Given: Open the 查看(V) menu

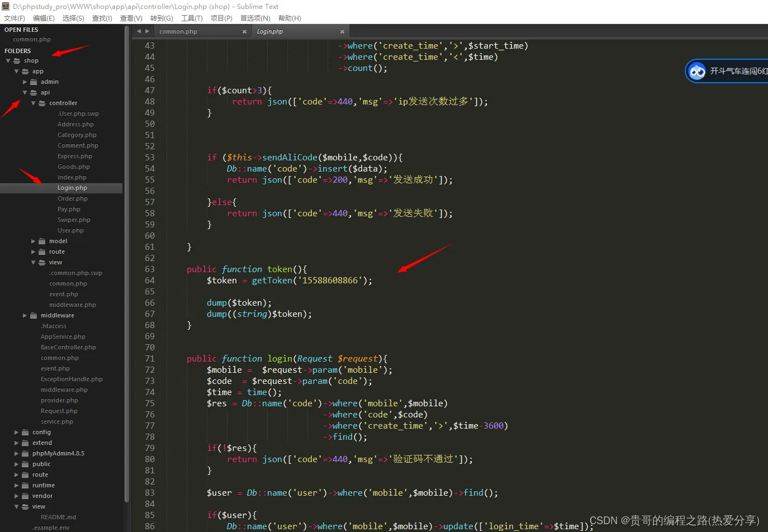Looking at the screenshot, I should [x=131, y=18].
